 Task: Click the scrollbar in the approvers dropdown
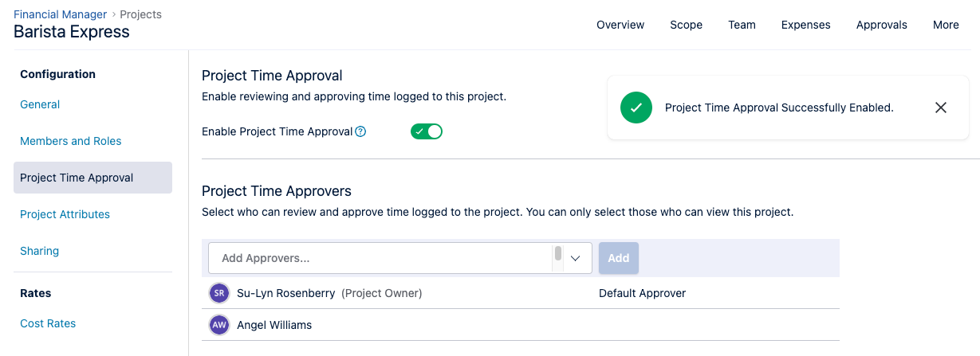pyautogui.click(x=557, y=254)
